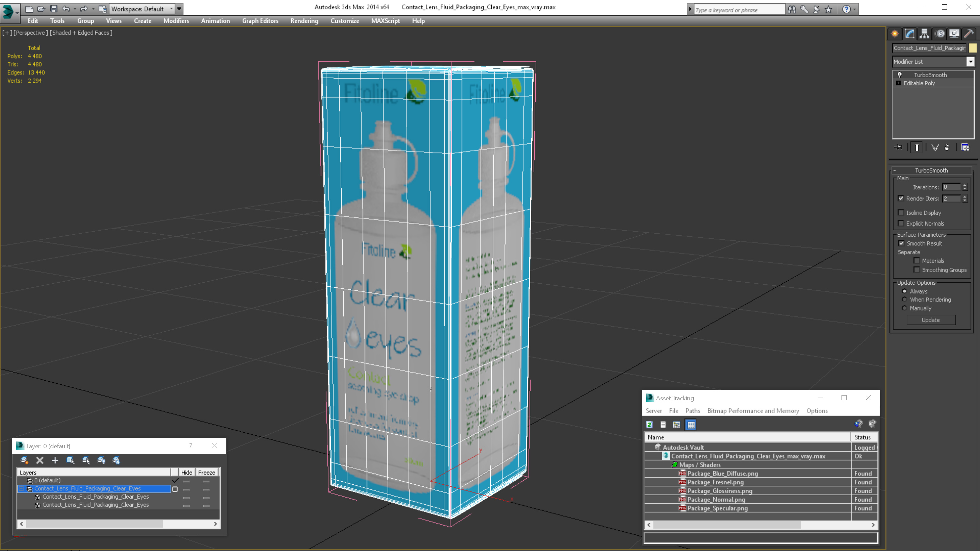Click the star Favorites icon
This screenshot has width=980, height=551.
pos(829,10)
